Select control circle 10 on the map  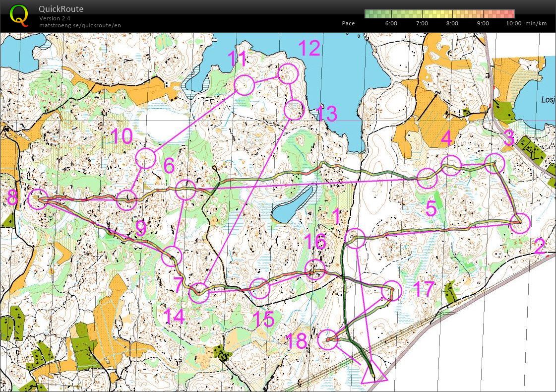pyautogui.click(x=145, y=158)
